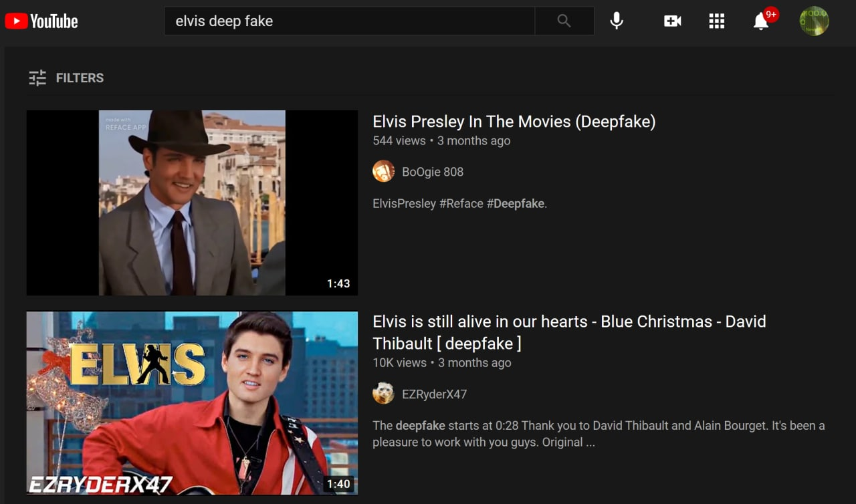The width and height of the screenshot is (856, 504).
Task: Open the filters sliders icon
Action: pyautogui.click(x=37, y=78)
